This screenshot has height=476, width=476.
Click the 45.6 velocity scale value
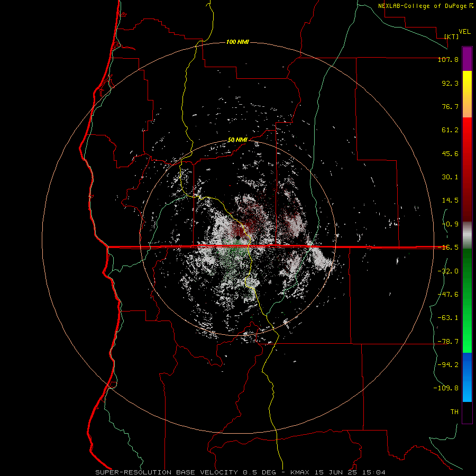[450, 153]
